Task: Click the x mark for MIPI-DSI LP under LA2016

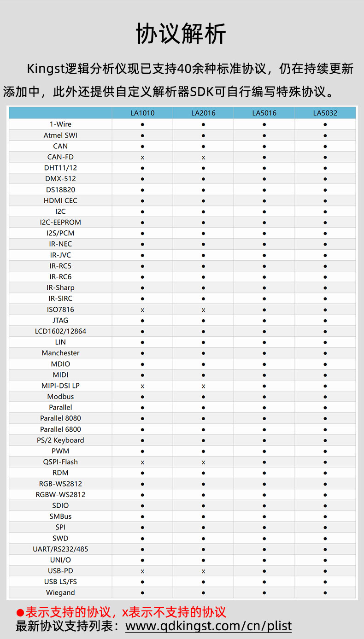Action: (203, 386)
